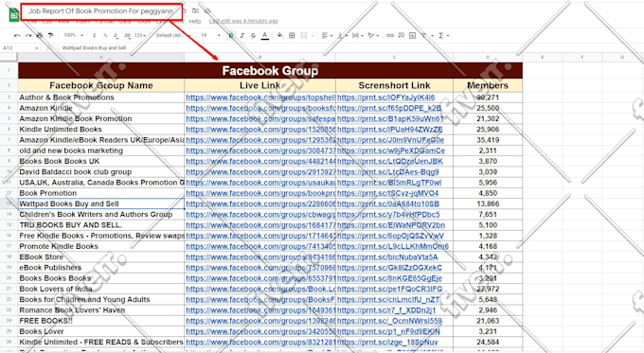Open Kindle Unlimited Books live link

coord(260,130)
